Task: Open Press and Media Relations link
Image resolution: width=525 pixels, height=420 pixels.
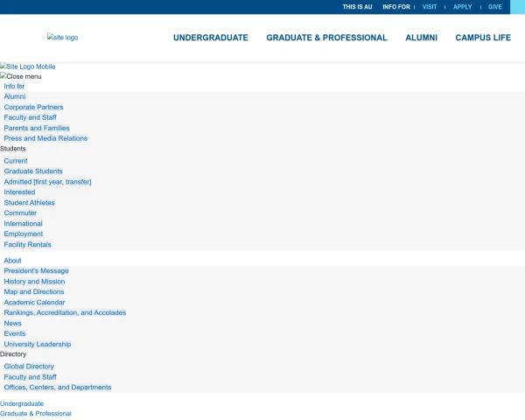Action: pyautogui.click(x=45, y=138)
